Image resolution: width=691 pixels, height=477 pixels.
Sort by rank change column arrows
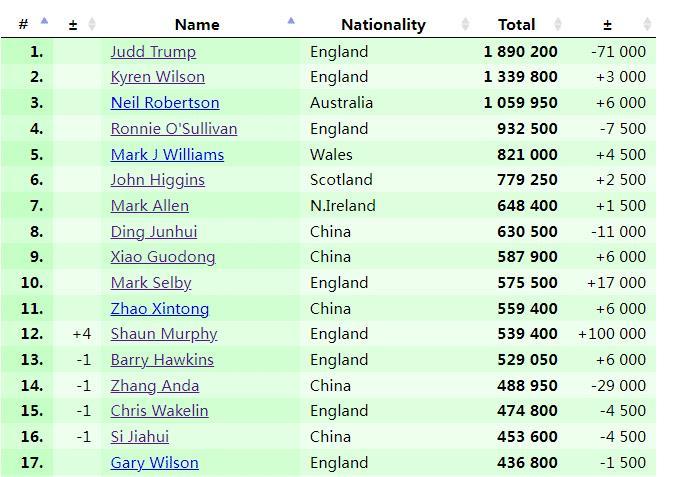coord(92,24)
